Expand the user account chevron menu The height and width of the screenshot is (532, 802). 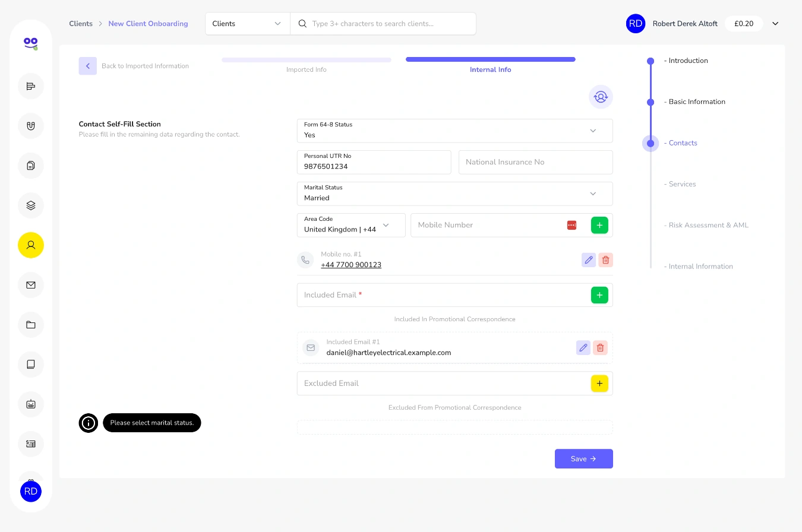(775, 24)
